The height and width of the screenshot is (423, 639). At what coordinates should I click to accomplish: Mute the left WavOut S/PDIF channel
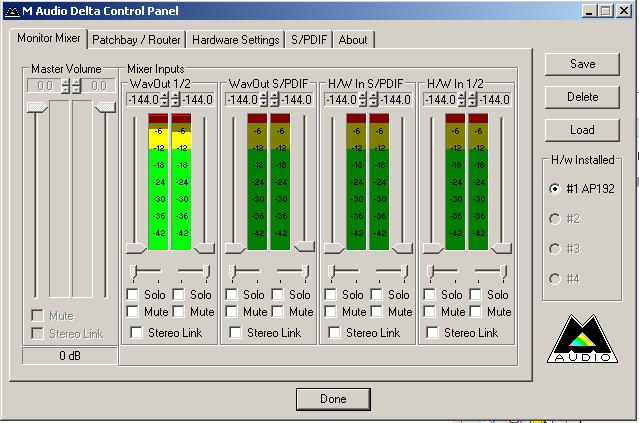(x=231, y=311)
